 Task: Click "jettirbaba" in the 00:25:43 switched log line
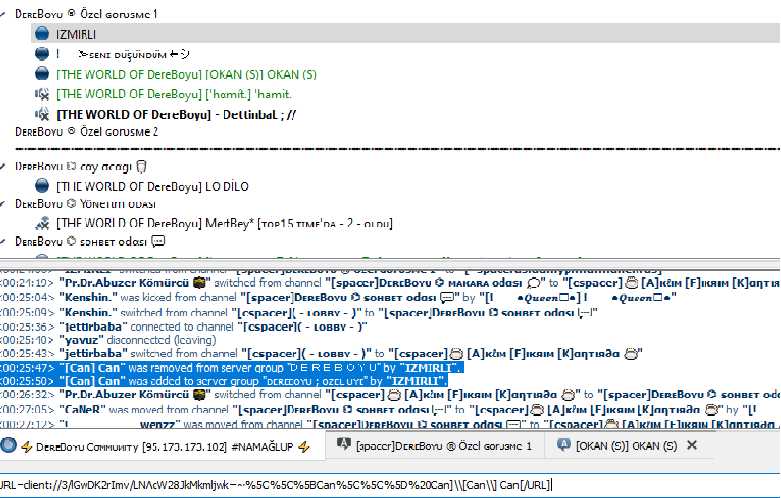coord(94,354)
